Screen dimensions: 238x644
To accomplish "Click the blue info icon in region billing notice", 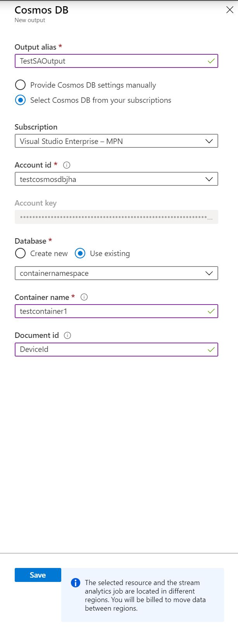I will tap(76, 583).
